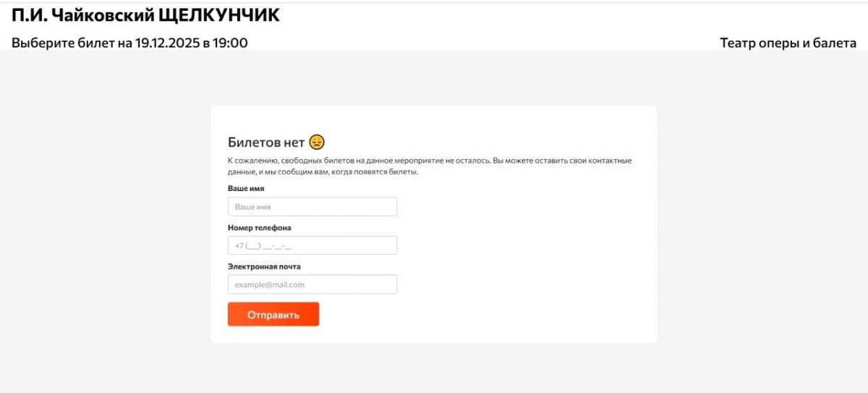
Task: Click the sad face emoji icon
Action: pyautogui.click(x=317, y=142)
